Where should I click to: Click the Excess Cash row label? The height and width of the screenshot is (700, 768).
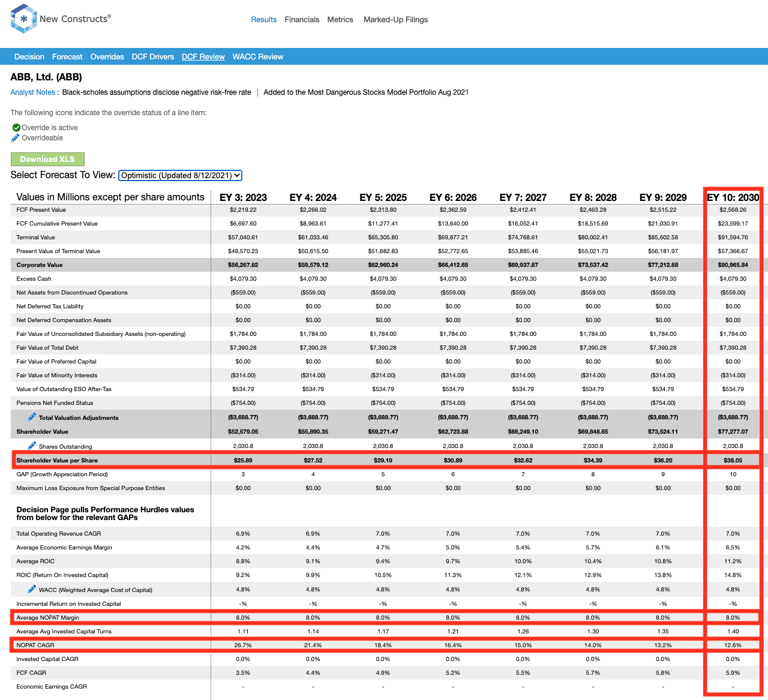coord(34,279)
